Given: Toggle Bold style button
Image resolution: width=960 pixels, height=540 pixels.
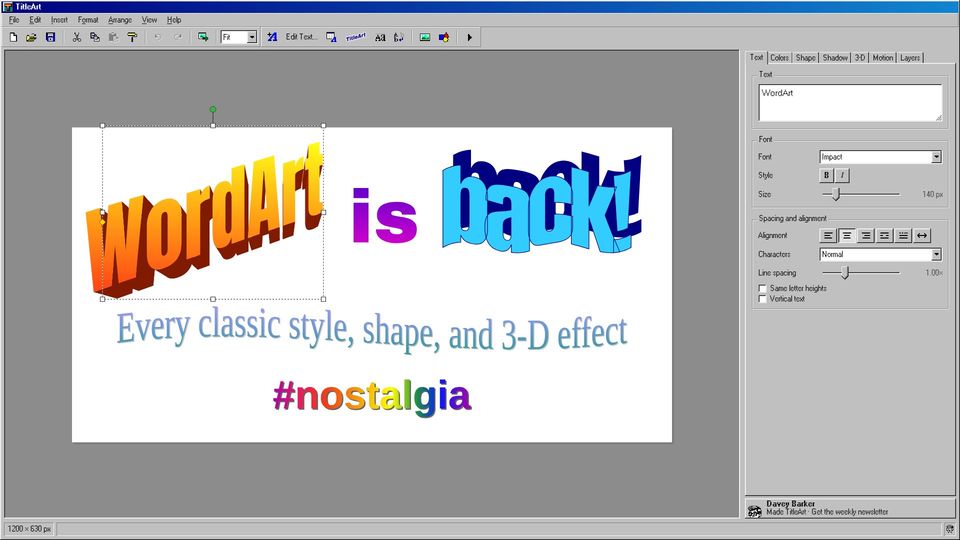Looking at the screenshot, I should click(x=827, y=175).
